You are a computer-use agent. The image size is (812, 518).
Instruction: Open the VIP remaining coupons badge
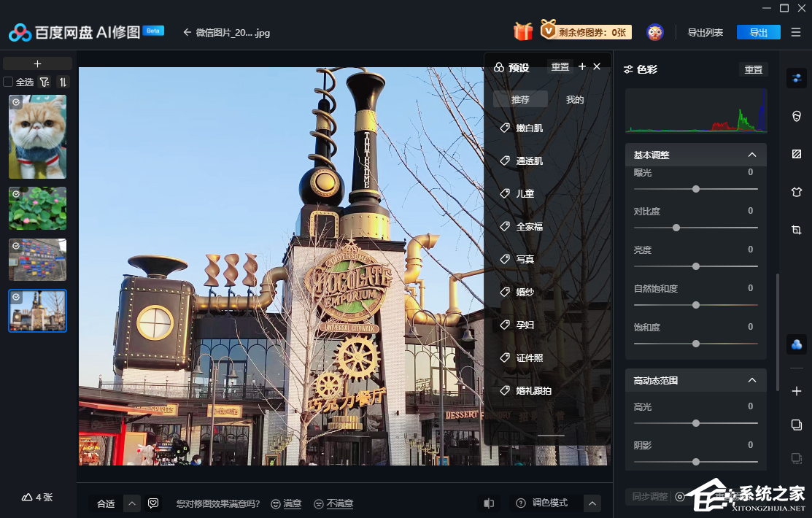pos(586,31)
